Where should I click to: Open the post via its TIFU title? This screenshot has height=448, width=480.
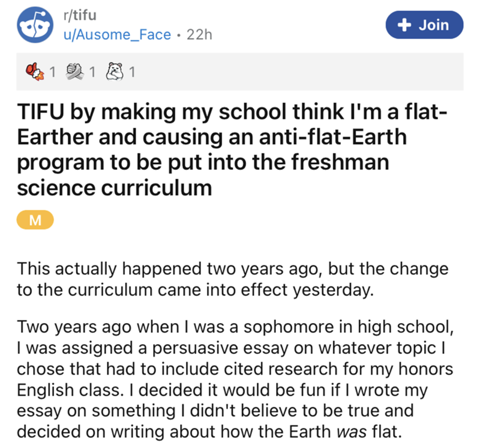(232, 150)
